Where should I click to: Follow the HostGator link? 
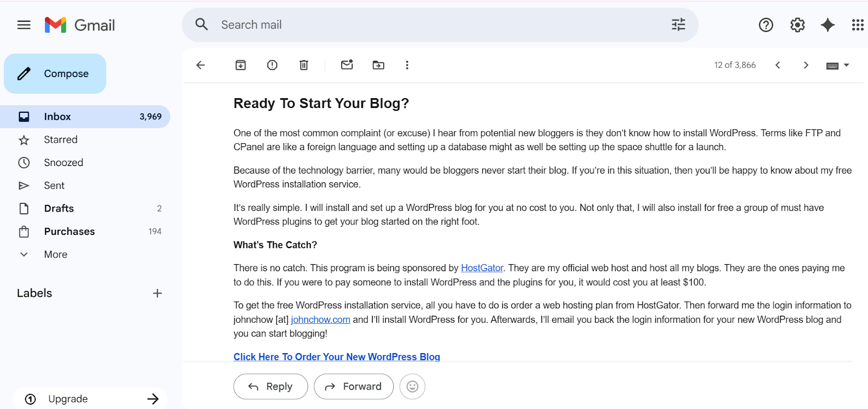(x=482, y=267)
